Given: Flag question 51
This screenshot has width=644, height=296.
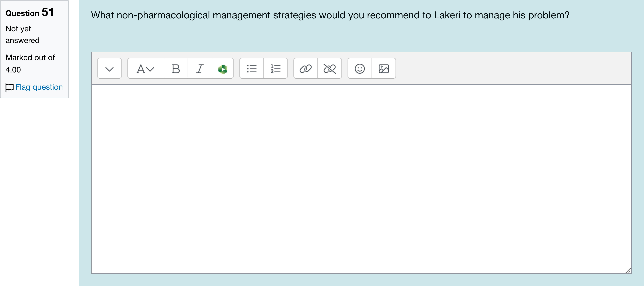Looking at the screenshot, I should click(x=39, y=87).
